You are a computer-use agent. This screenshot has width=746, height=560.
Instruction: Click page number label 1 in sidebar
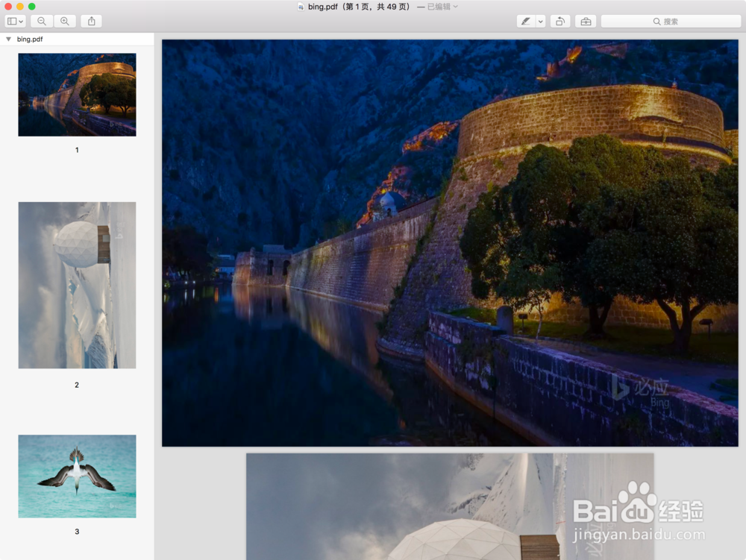tap(77, 150)
